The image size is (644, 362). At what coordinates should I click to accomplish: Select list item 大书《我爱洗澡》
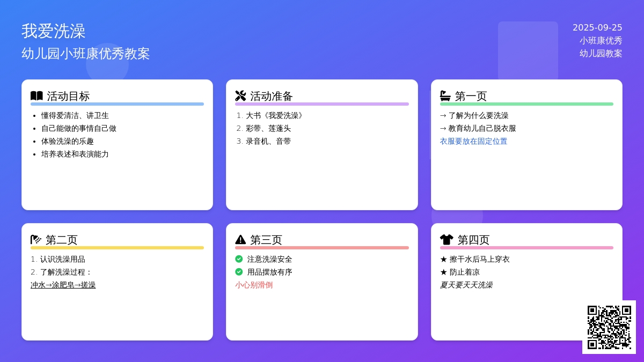point(276,115)
